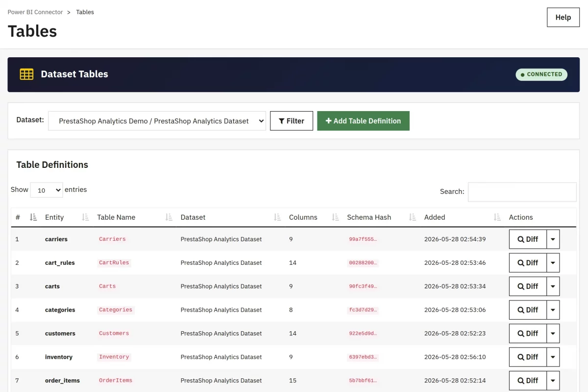588x392 pixels.
Task: Select the Categories table name
Action: pos(116,310)
